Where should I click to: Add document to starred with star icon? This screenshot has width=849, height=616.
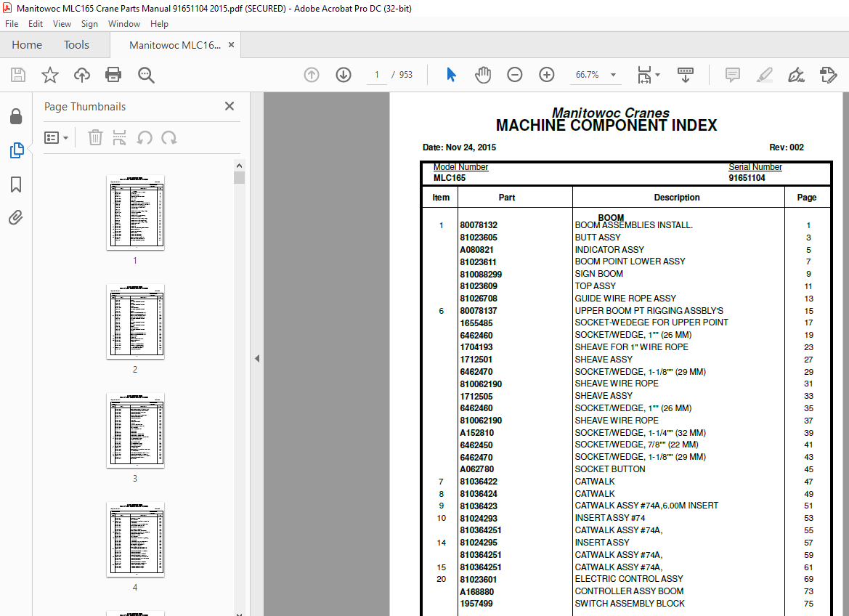[50, 75]
